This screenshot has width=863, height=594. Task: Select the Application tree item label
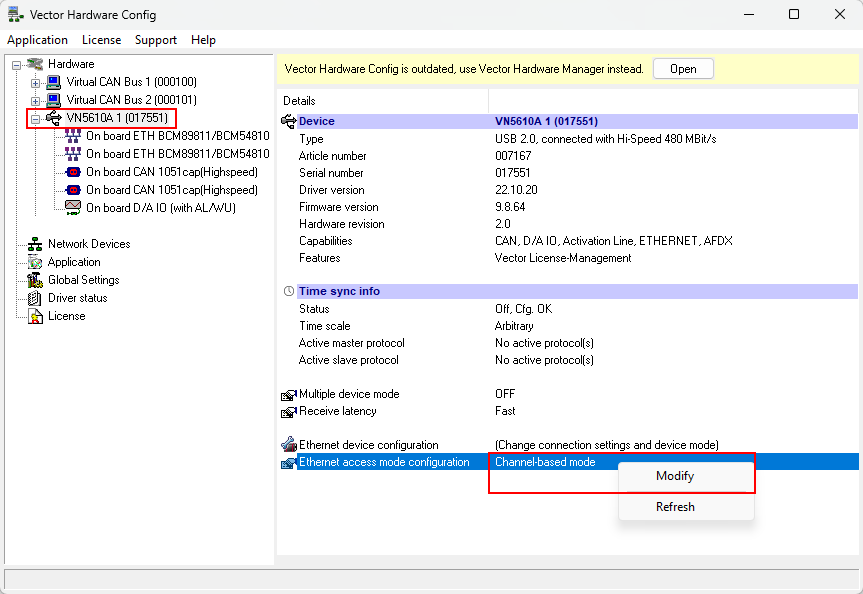click(x=74, y=262)
